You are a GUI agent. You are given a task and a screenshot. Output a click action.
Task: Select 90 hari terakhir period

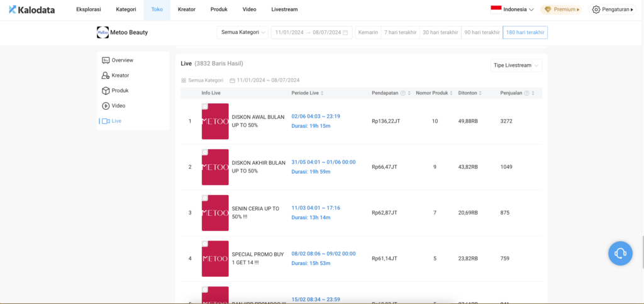point(482,33)
